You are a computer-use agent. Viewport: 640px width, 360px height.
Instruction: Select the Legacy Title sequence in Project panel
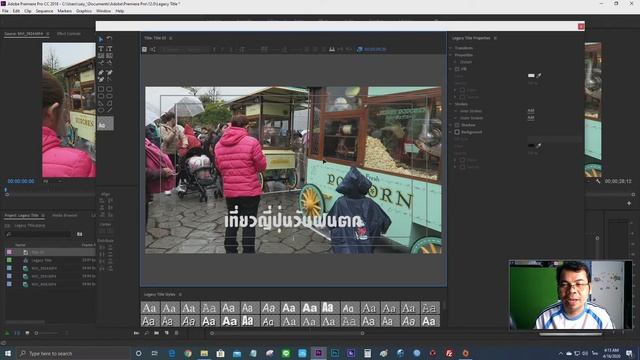(42, 260)
